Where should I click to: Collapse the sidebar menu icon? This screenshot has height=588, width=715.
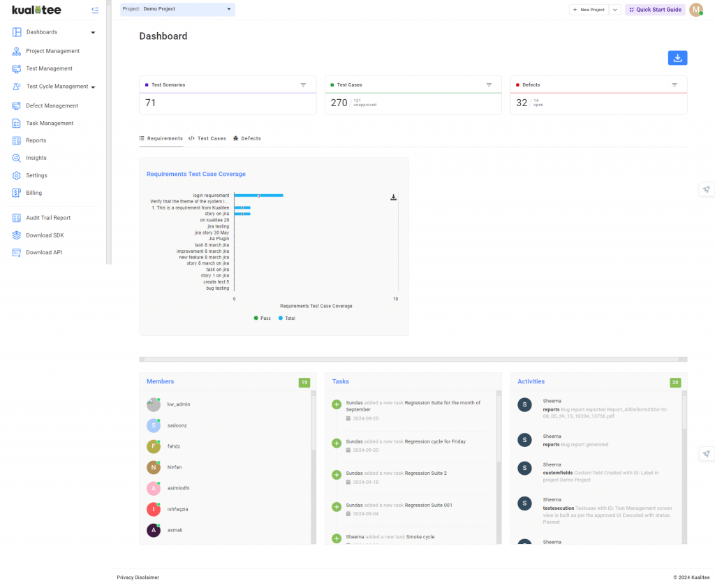95,10
